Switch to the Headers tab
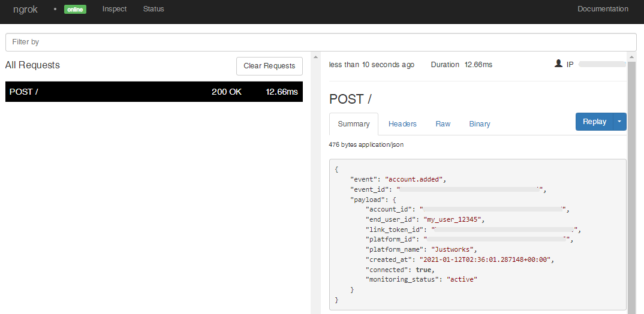This screenshot has width=644, height=314. pyautogui.click(x=402, y=124)
